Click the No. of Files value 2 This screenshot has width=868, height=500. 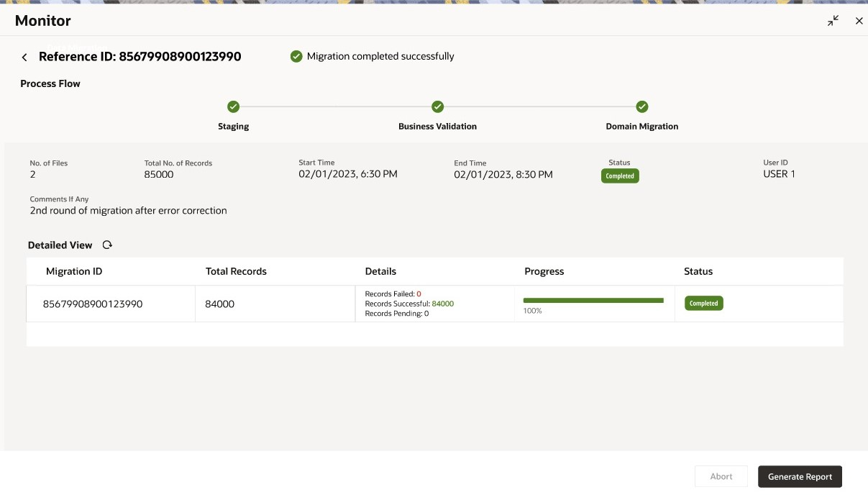(x=33, y=174)
